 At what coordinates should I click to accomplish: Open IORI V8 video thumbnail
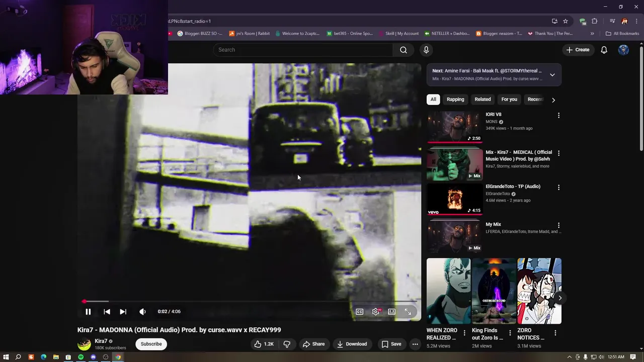[455, 127]
